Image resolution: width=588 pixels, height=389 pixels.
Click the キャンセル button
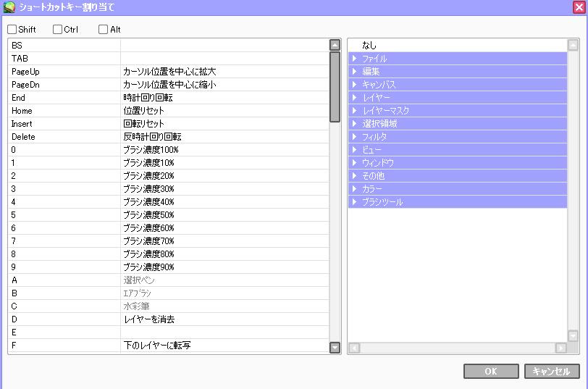coord(552,371)
